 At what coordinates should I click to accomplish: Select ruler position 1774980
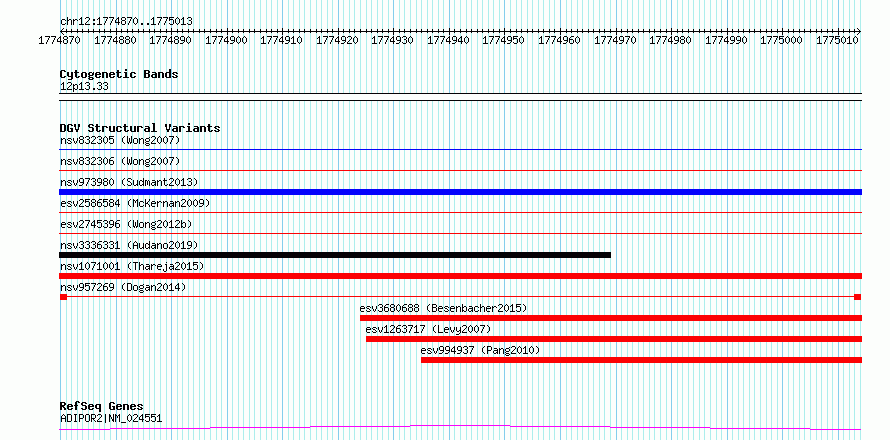(670, 40)
